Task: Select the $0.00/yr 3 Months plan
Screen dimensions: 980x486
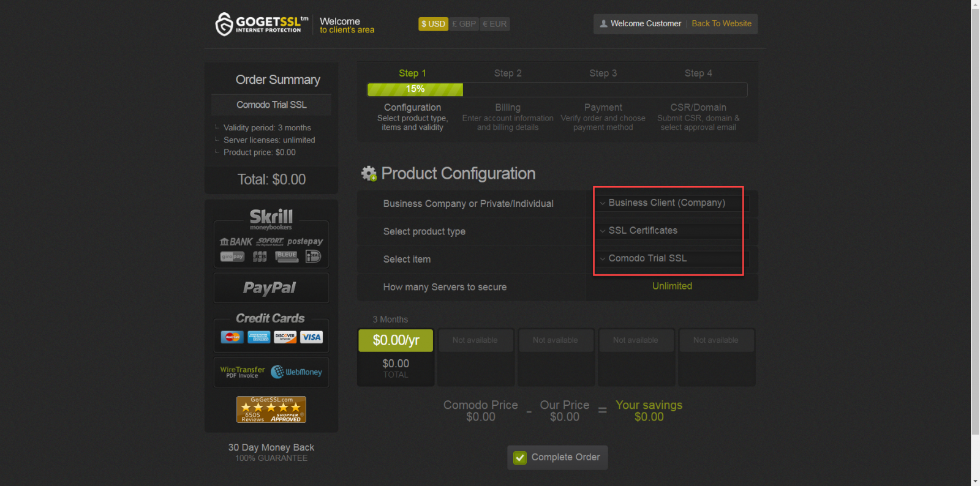Action: tap(396, 340)
